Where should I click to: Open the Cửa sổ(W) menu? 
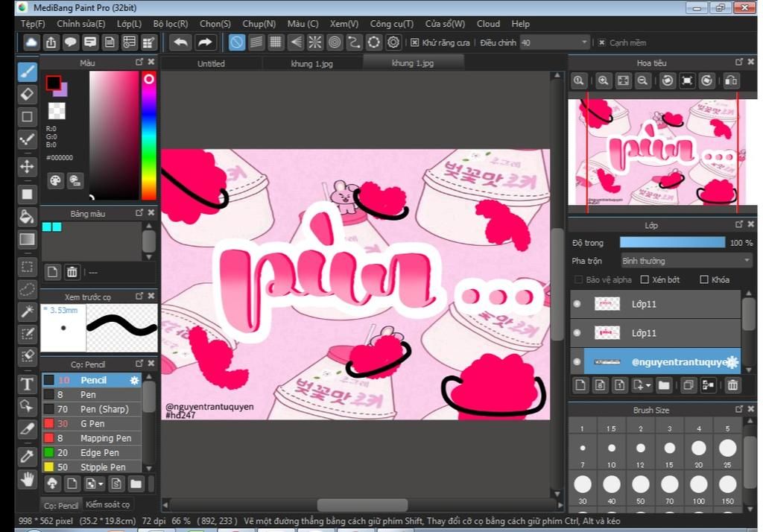445,24
